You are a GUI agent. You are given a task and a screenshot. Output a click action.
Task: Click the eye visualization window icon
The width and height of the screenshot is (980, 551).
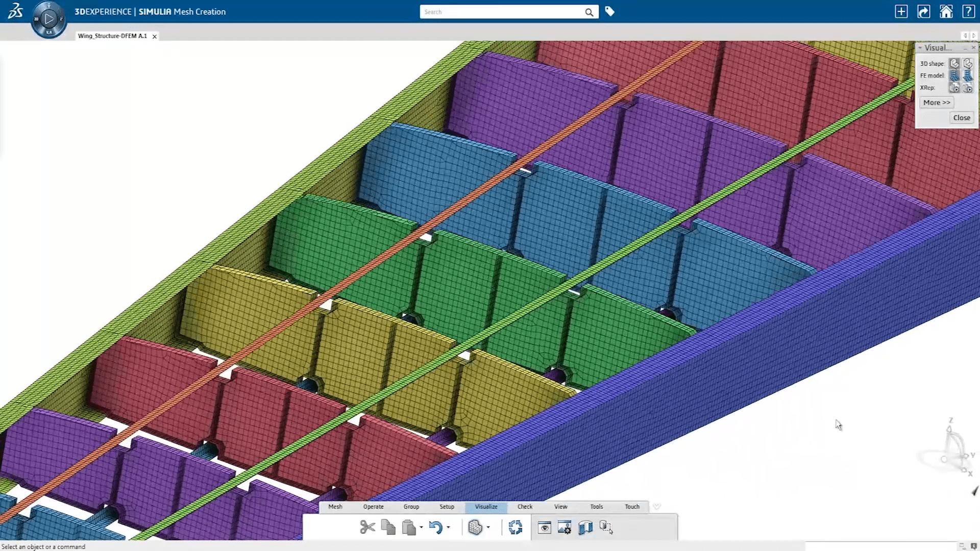tap(545, 528)
